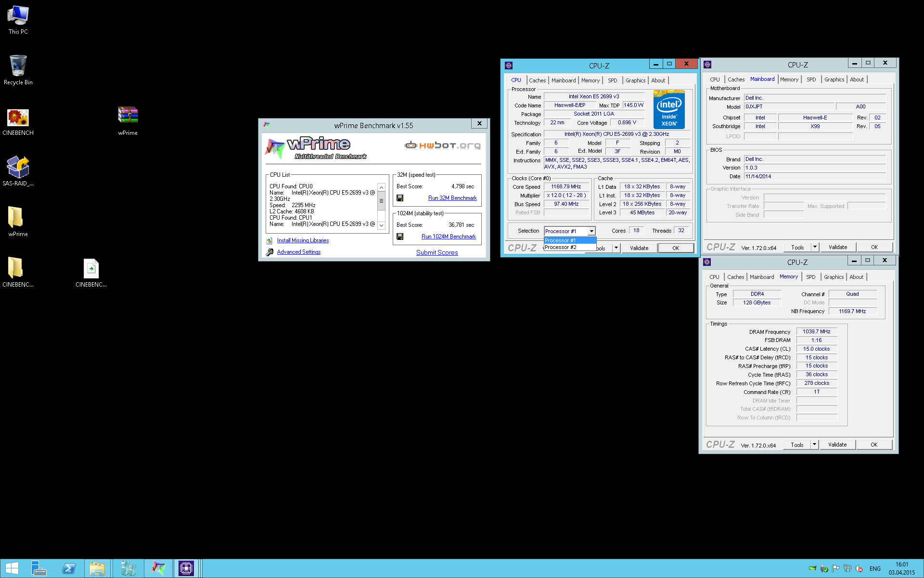The width and height of the screenshot is (924, 578).
Task: Click save icon under 1024M stability test
Action: coord(400,236)
